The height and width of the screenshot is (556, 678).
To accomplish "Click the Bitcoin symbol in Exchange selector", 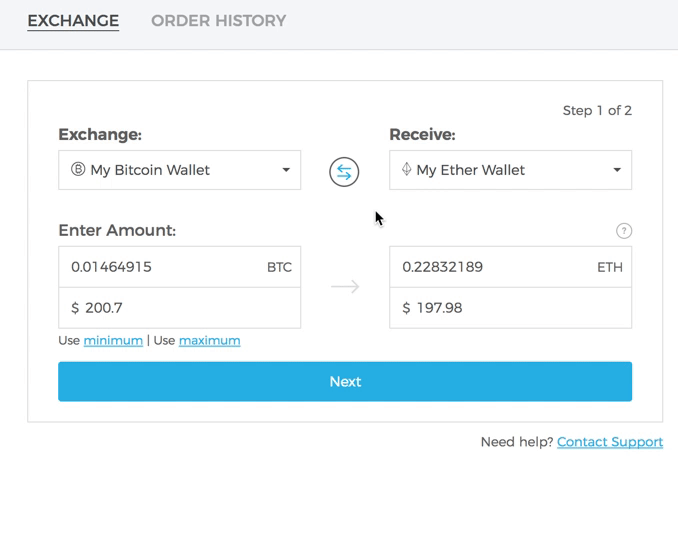I will 78,170.
